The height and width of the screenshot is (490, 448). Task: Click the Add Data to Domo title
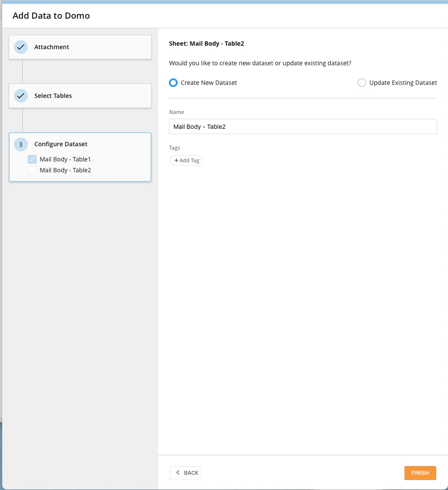tap(51, 16)
